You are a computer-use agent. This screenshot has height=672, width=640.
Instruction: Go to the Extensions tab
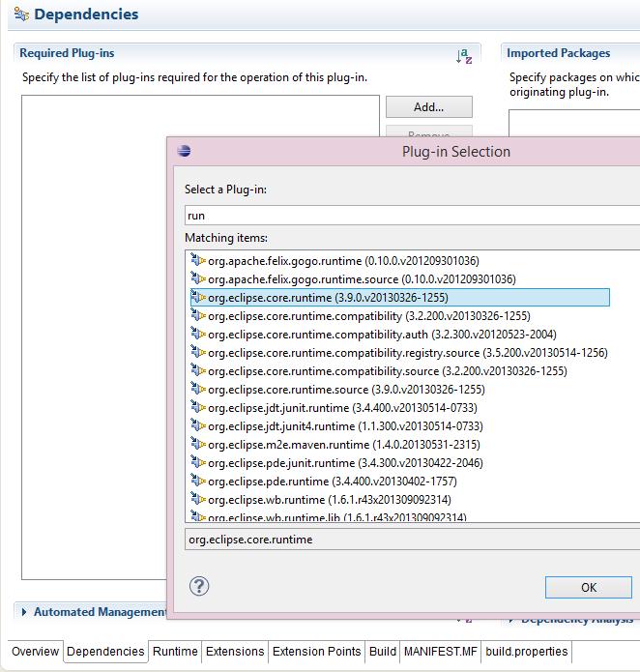tap(235, 652)
